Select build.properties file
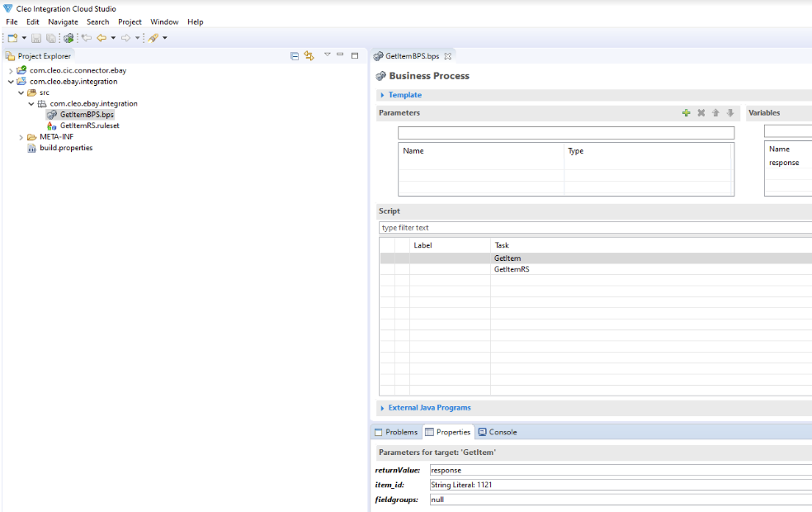The width and height of the screenshot is (812, 512). click(66, 148)
